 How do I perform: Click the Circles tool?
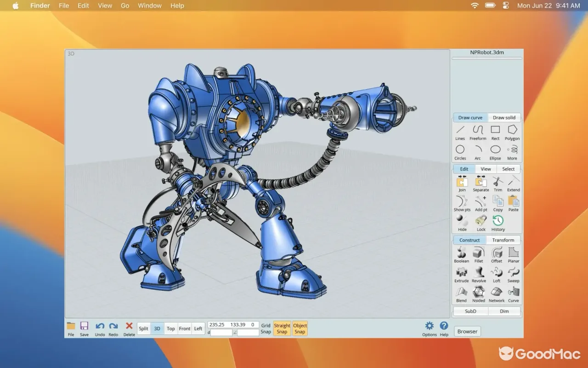(x=460, y=152)
